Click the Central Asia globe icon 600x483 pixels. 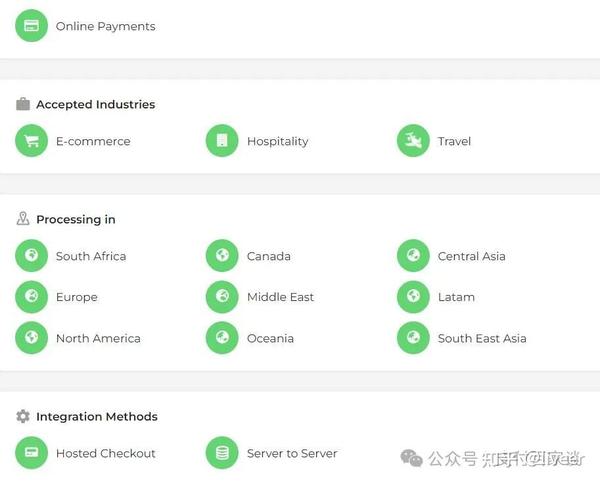(x=413, y=255)
